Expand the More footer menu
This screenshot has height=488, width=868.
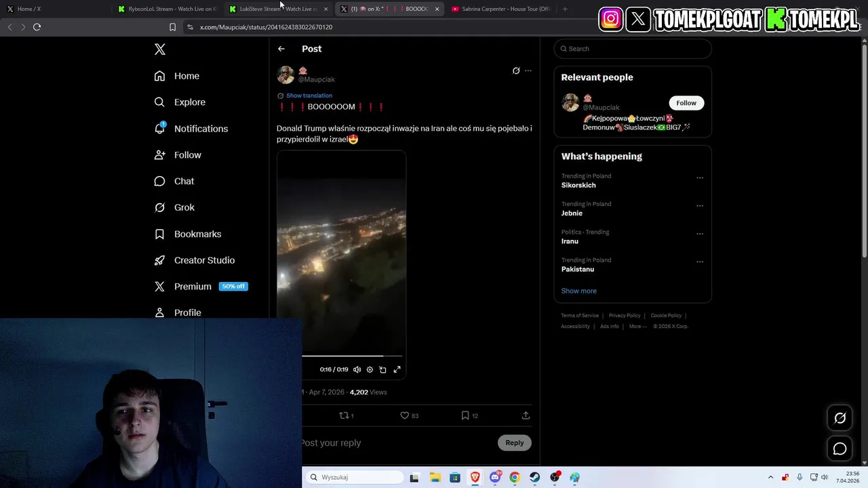(x=637, y=326)
